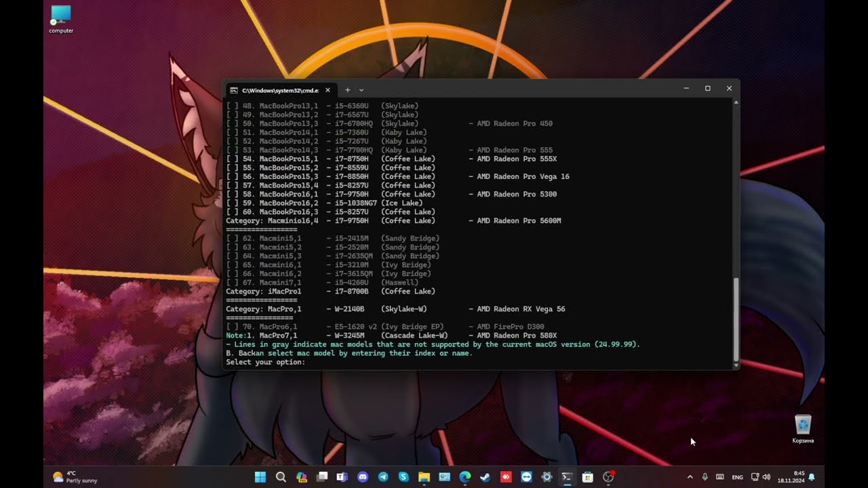Click the row '70. MacPro6,1'
868x488 pixels.
tap(385, 326)
